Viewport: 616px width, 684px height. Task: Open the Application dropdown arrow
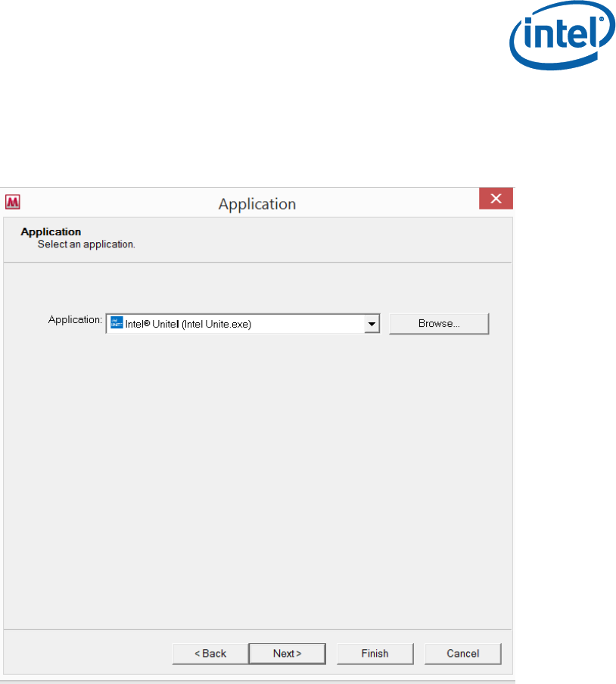click(x=372, y=324)
